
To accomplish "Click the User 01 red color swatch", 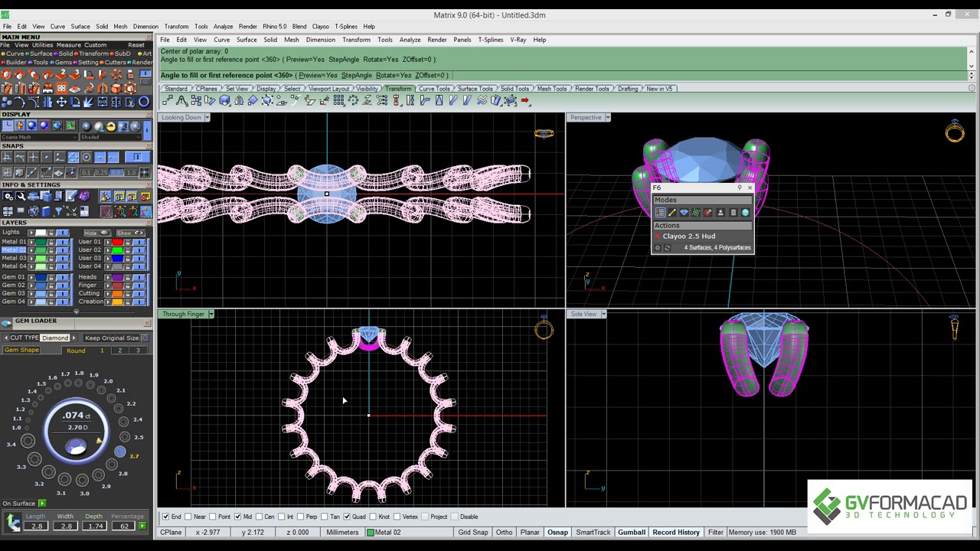I will pyautogui.click(x=117, y=242).
